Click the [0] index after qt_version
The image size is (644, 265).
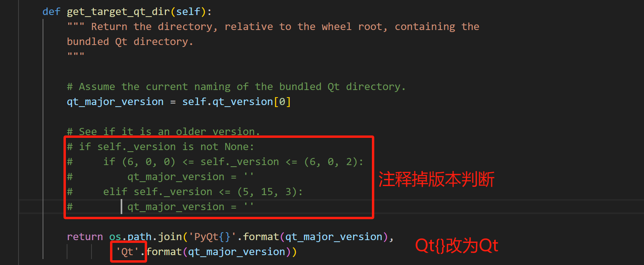[282, 102]
